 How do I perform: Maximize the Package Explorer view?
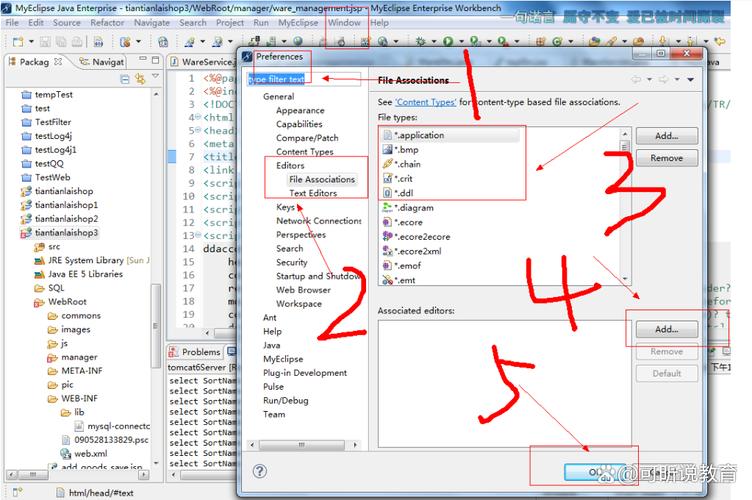point(155,60)
